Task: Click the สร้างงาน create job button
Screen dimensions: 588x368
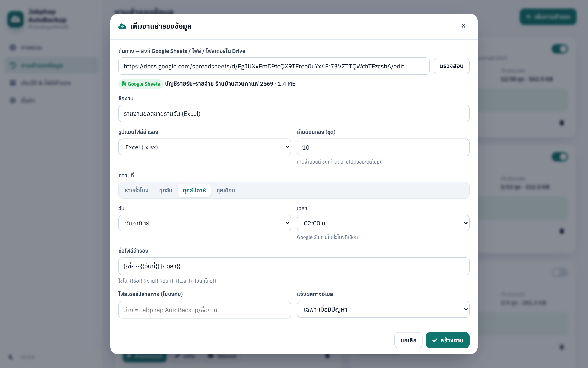Action: coord(448,340)
